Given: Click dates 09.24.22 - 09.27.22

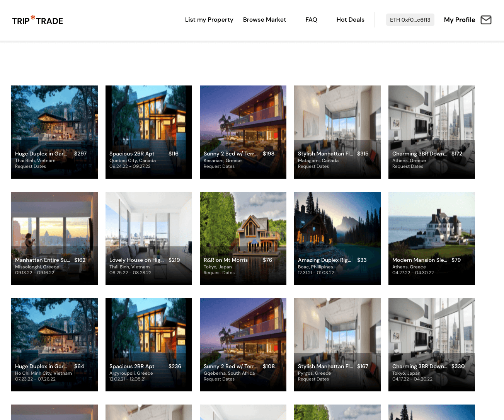Looking at the screenshot, I should (130, 166).
